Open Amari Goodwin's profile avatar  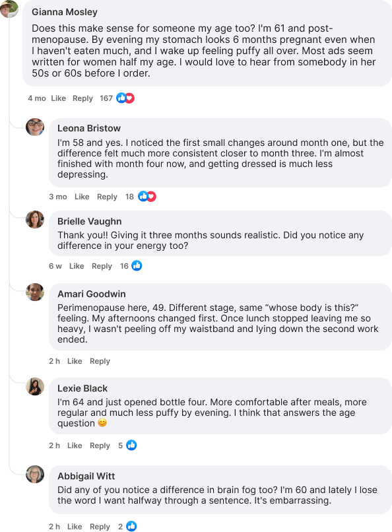(35, 292)
